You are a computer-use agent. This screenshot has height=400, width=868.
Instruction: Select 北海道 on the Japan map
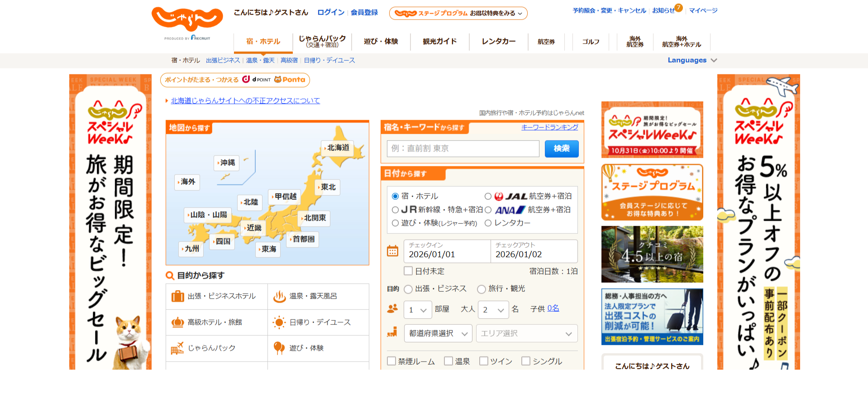point(338,148)
